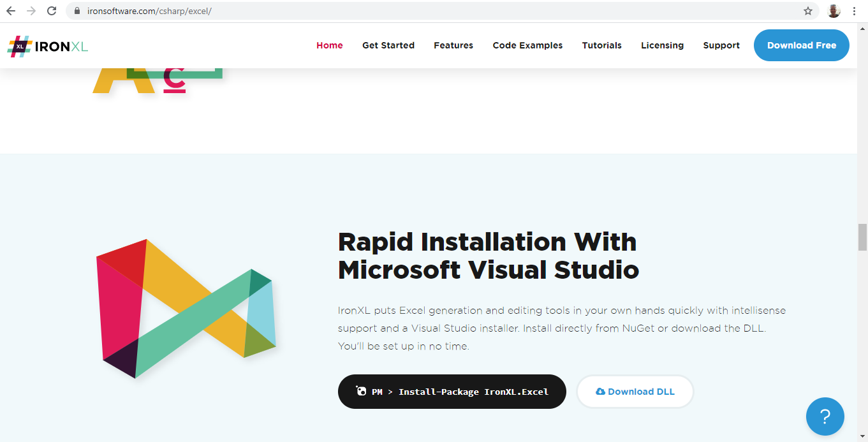Navigate to the Licensing page

pyautogui.click(x=662, y=45)
